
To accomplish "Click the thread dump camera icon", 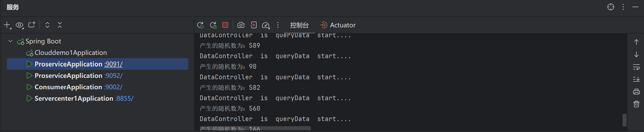I will coord(241,25).
